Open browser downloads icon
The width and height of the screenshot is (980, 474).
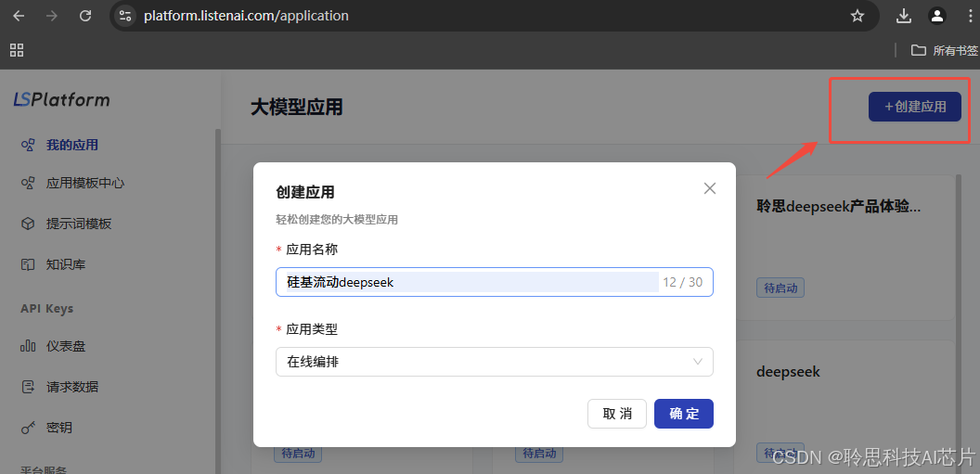coord(904,17)
